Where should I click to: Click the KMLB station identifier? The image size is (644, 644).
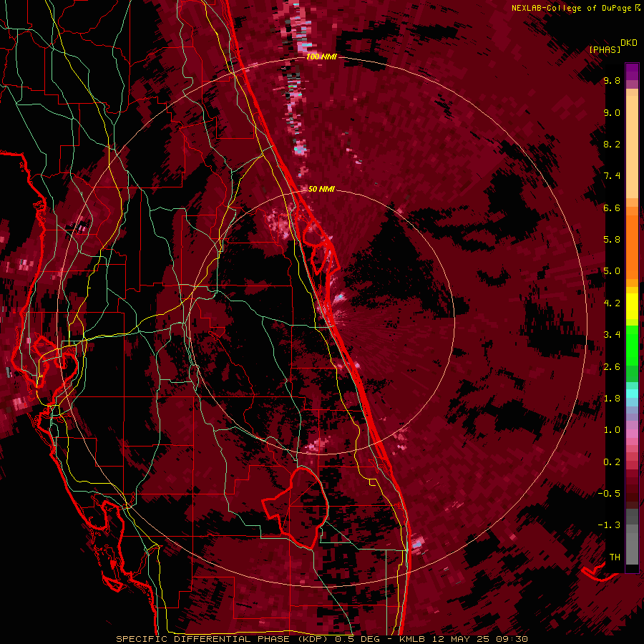point(413,639)
